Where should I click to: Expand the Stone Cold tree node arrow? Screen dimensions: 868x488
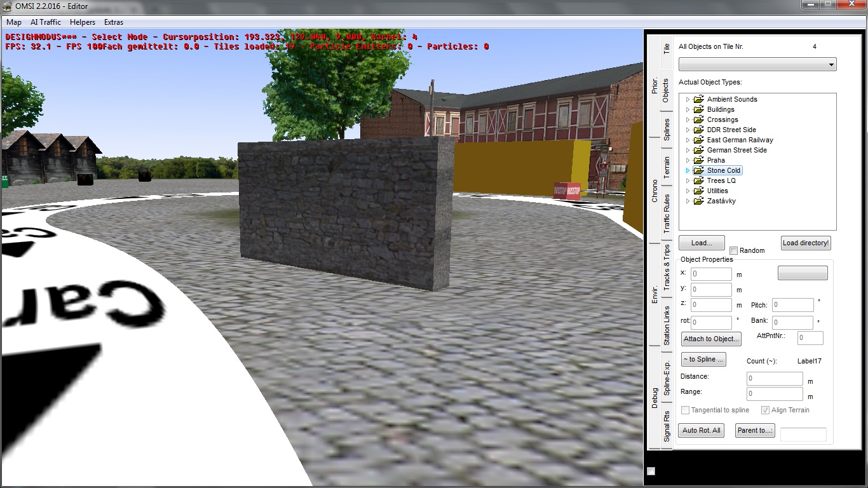point(688,171)
